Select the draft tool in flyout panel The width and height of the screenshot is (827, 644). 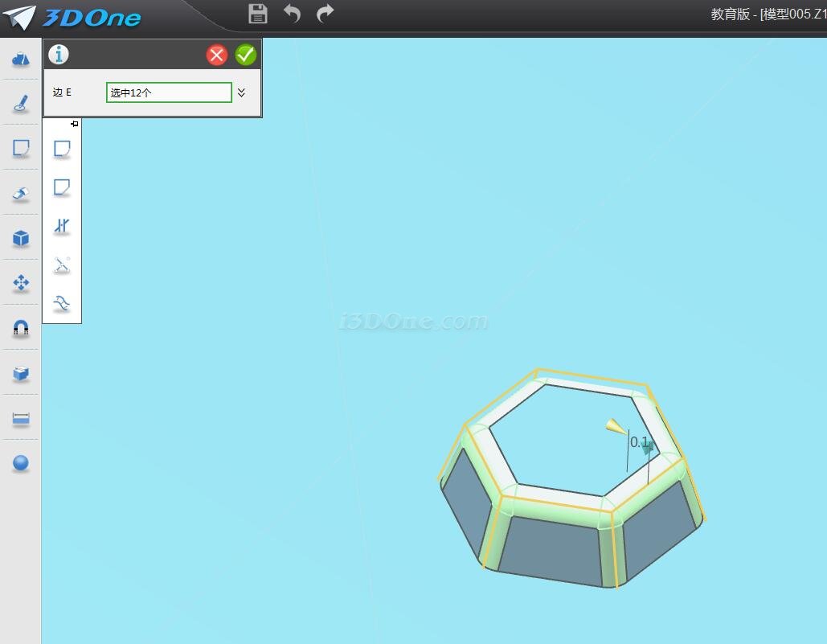click(62, 226)
